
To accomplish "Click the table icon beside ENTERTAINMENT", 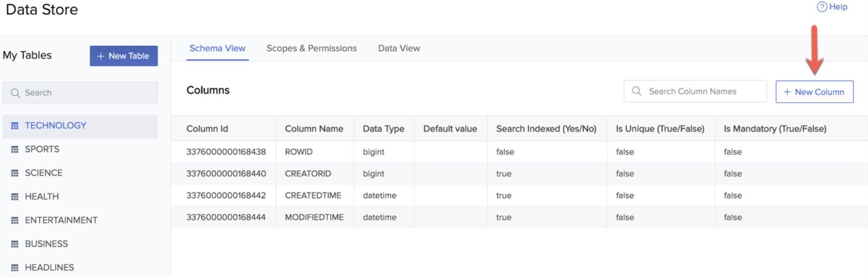I will point(15,220).
